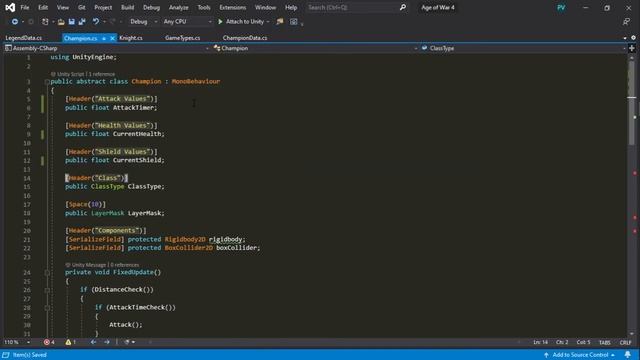
Task: Switch to the GameTypes.cs tab
Action: (x=182, y=38)
